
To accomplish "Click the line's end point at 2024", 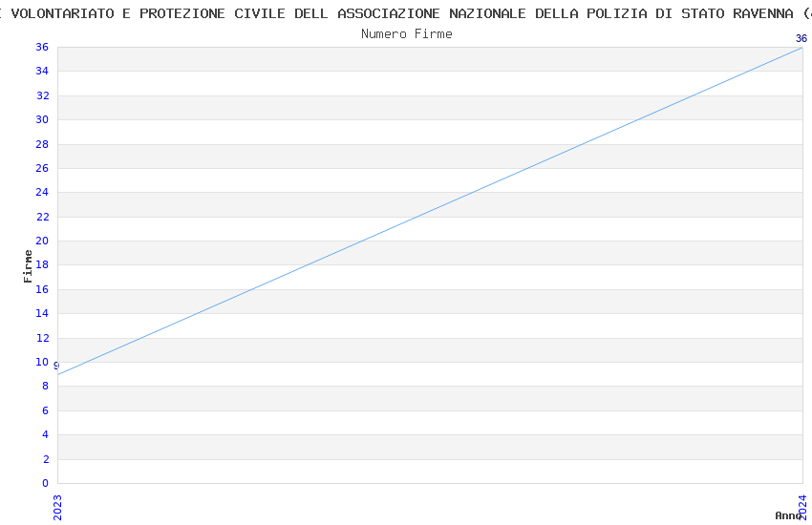I will point(801,47).
